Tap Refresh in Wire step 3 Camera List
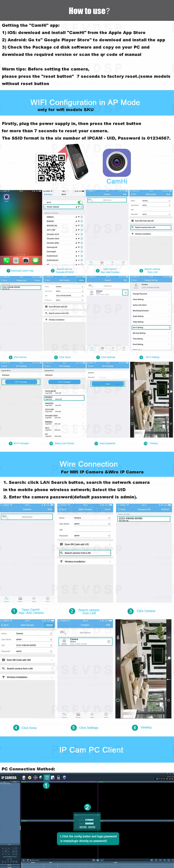Image resolution: width=174 pixels, height=868 pixels. point(165,509)
